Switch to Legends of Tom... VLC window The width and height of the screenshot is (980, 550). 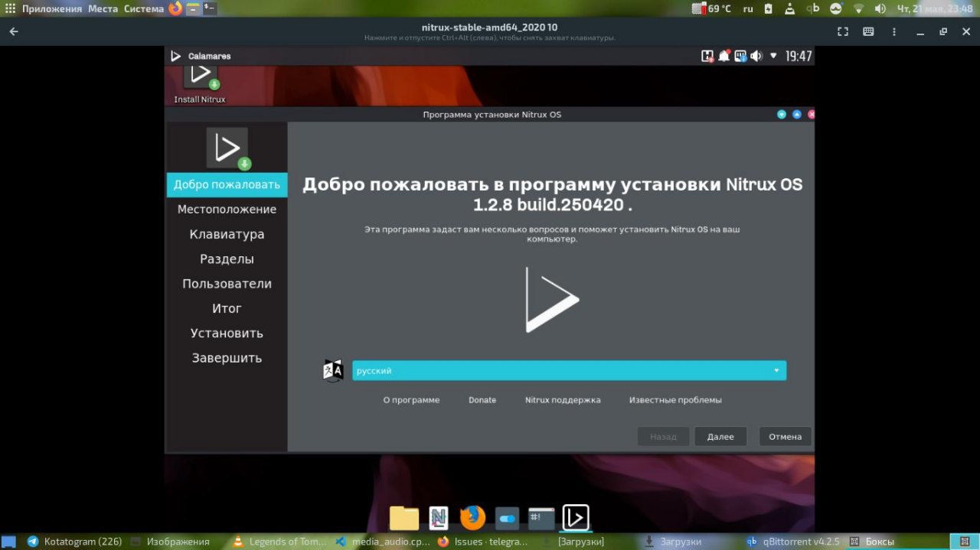280,541
